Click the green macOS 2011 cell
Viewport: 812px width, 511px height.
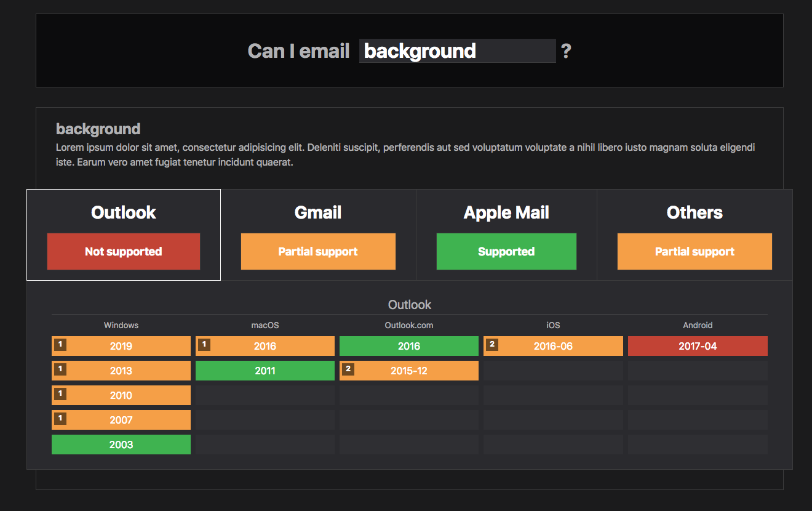coord(265,371)
